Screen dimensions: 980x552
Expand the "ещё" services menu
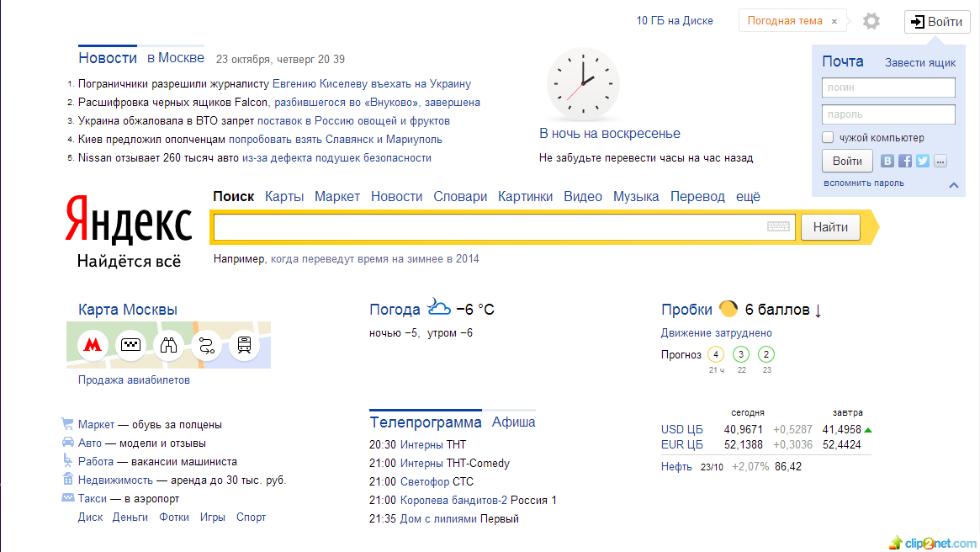(x=748, y=196)
